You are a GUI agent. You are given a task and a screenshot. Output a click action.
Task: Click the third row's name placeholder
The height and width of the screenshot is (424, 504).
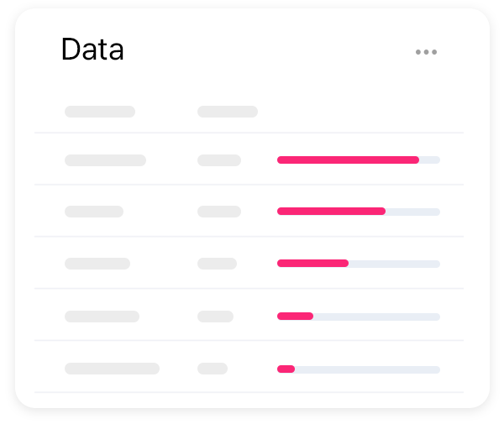tap(97, 264)
